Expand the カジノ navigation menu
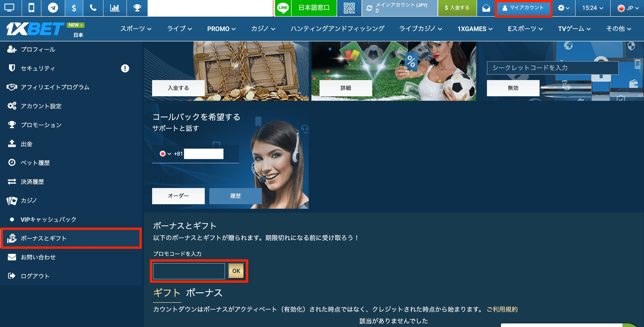This screenshot has width=644, height=327. click(x=263, y=29)
